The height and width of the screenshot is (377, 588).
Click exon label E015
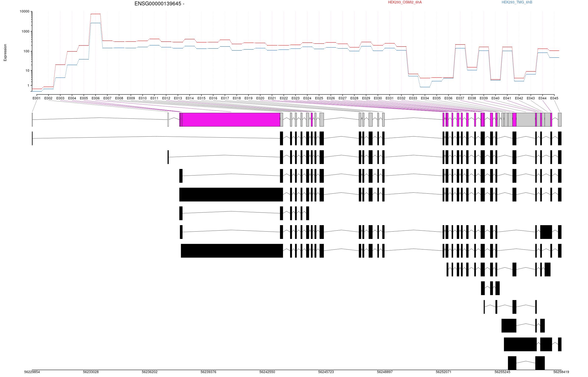click(201, 98)
